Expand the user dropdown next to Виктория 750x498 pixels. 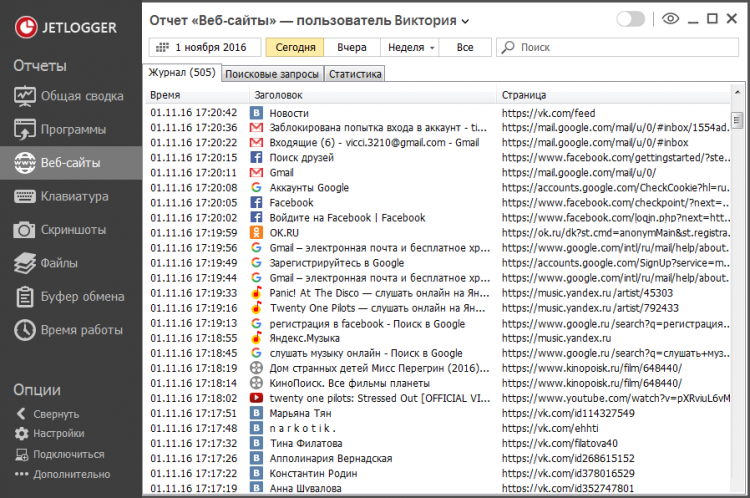click(x=465, y=22)
